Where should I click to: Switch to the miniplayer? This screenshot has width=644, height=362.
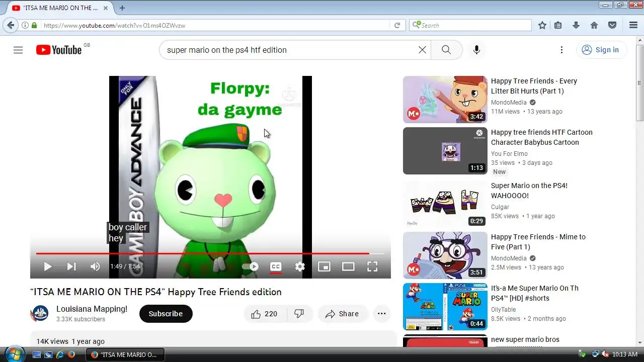324,266
